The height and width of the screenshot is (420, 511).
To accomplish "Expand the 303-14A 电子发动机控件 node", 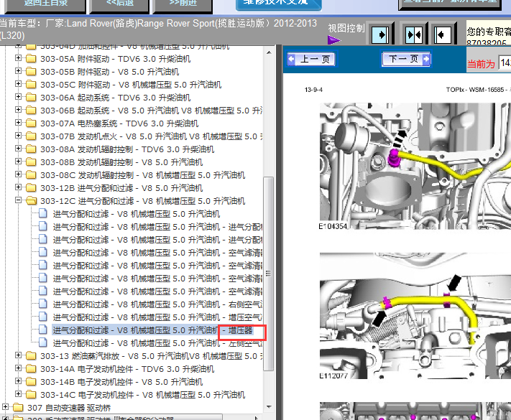I will point(18,368).
